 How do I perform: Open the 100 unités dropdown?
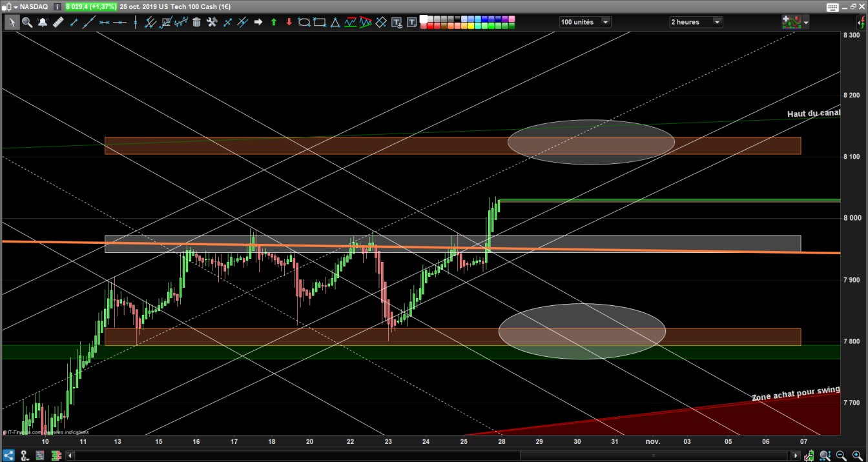click(585, 22)
